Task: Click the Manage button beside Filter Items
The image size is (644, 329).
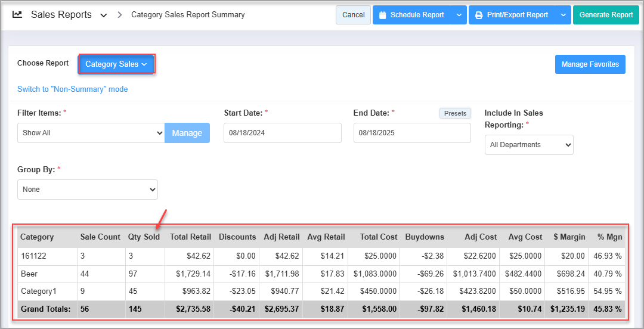Action: [187, 133]
